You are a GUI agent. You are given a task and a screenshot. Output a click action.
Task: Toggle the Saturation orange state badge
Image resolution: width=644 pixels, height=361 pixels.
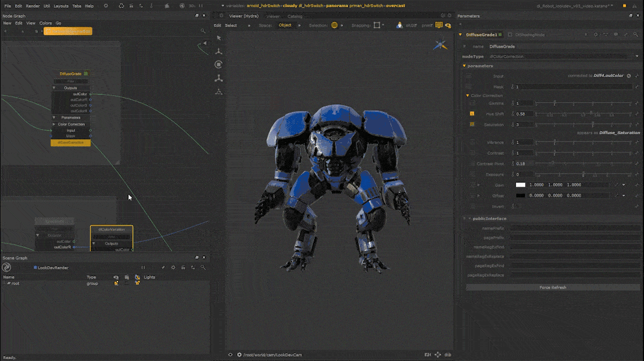tap(472, 124)
